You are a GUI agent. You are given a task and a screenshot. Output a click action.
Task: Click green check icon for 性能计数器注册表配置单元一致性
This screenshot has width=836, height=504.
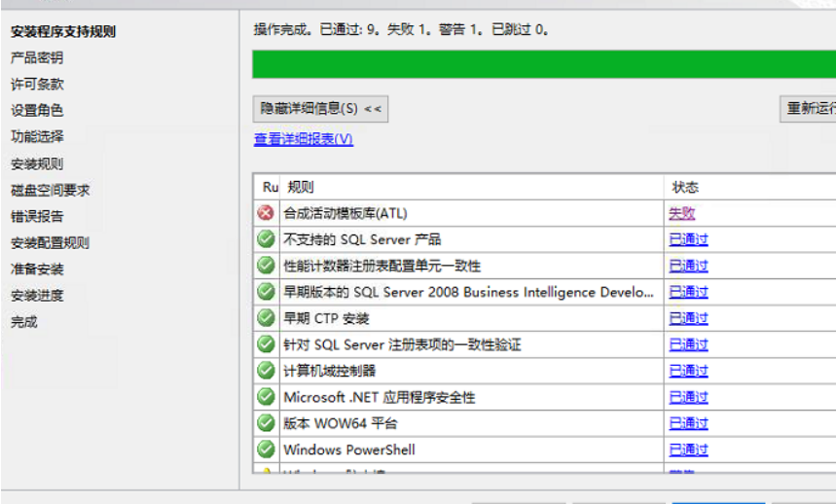[x=266, y=266]
